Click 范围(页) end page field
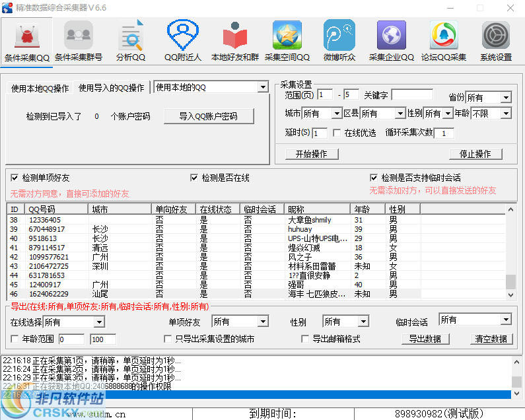525x420 pixels. (x=351, y=95)
